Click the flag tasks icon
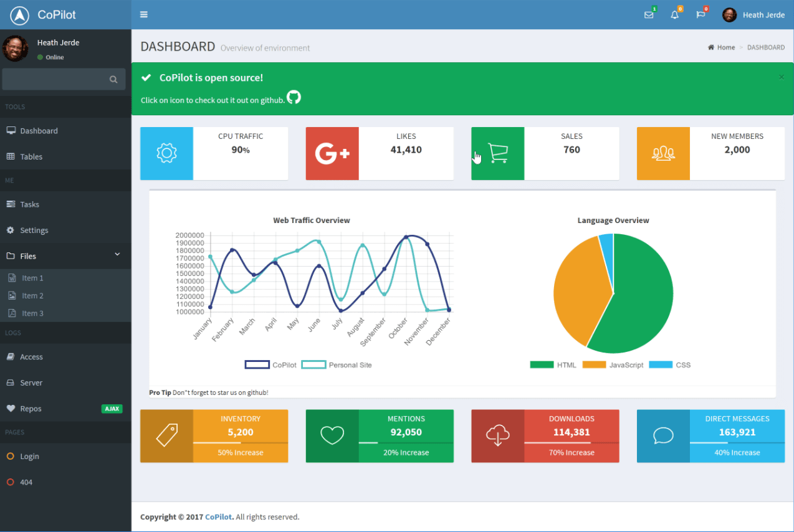 pos(701,15)
